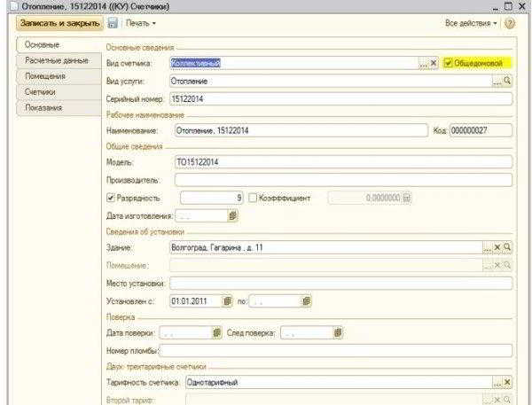Clear the Вид счетчика field with X icon
The height and width of the screenshot is (405, 532).
click(x=434, y=63)
